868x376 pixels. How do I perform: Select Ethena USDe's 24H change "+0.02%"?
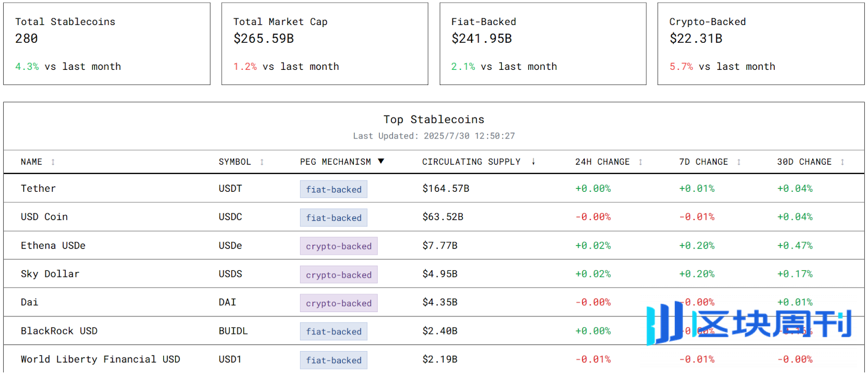(593, 245)
